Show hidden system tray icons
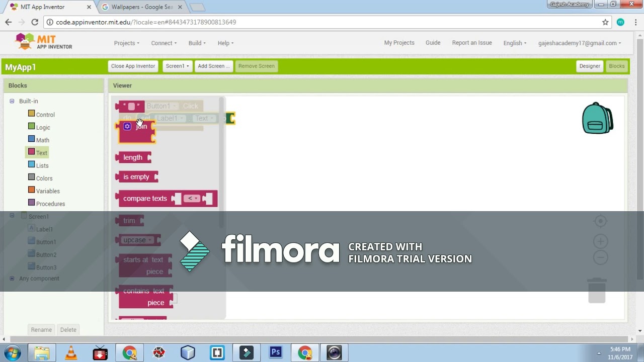The width and height of the screenshot is (644, 362). pyautogui.click(x=599, y=353)
